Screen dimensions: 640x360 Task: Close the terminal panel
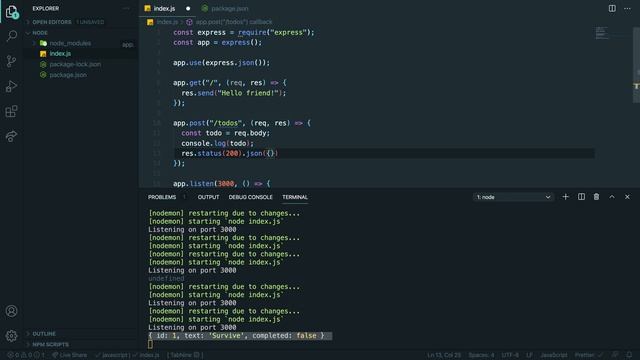(627, 197)
